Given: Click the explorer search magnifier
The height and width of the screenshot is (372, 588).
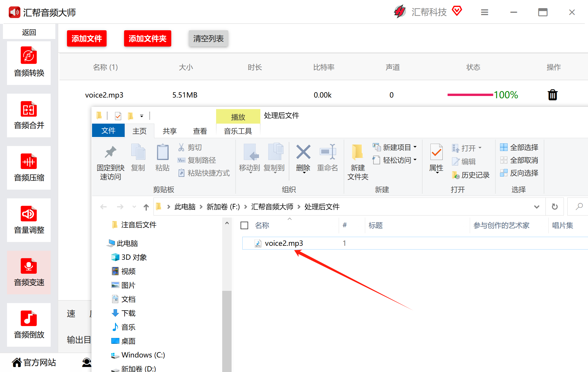Looking at the screenshot, I should 579,207.
